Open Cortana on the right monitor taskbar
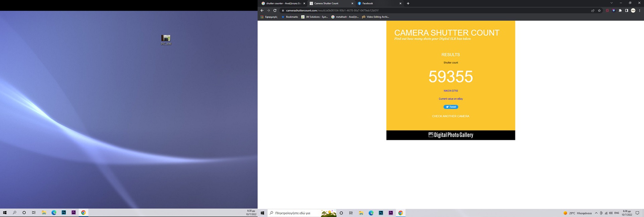 click(x=341, y=213)
